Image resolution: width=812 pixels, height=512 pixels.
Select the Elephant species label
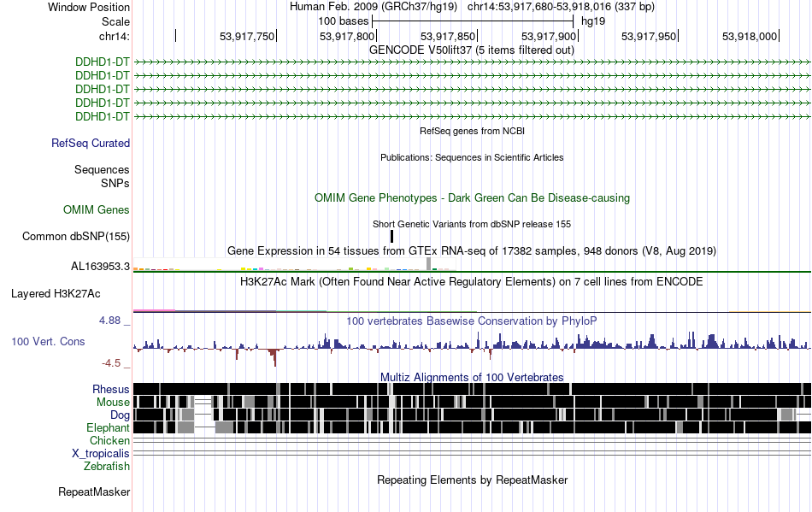108,427
